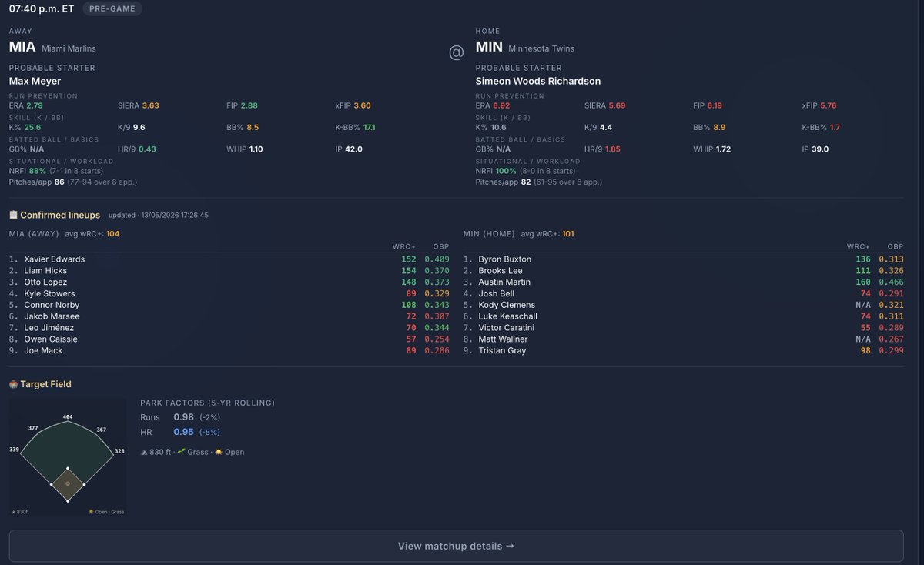924x565 pixels.
Task: Select Liam Hicks in the Miami lineup
Action: pyautogui.click(x=45, y=271)
